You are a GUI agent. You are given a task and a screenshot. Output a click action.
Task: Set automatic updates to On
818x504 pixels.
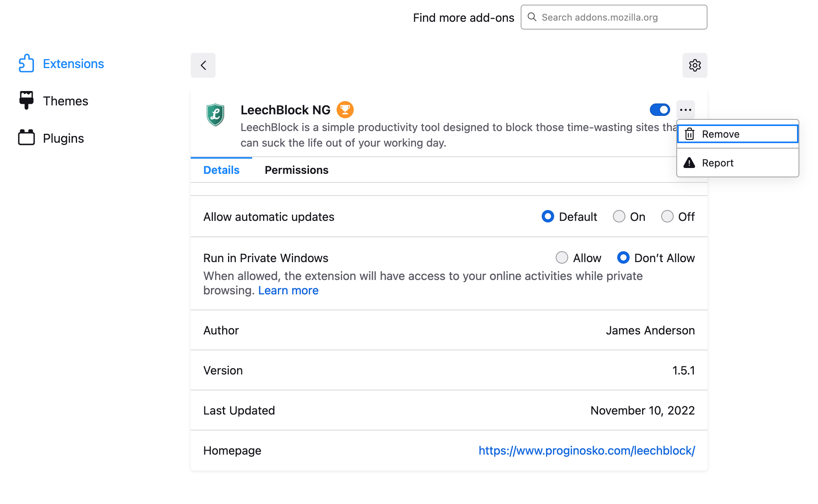619,216
